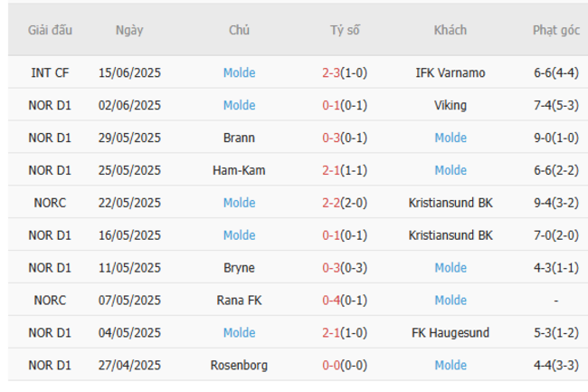Click the 'Tỷ số' column header

(345, 30)
